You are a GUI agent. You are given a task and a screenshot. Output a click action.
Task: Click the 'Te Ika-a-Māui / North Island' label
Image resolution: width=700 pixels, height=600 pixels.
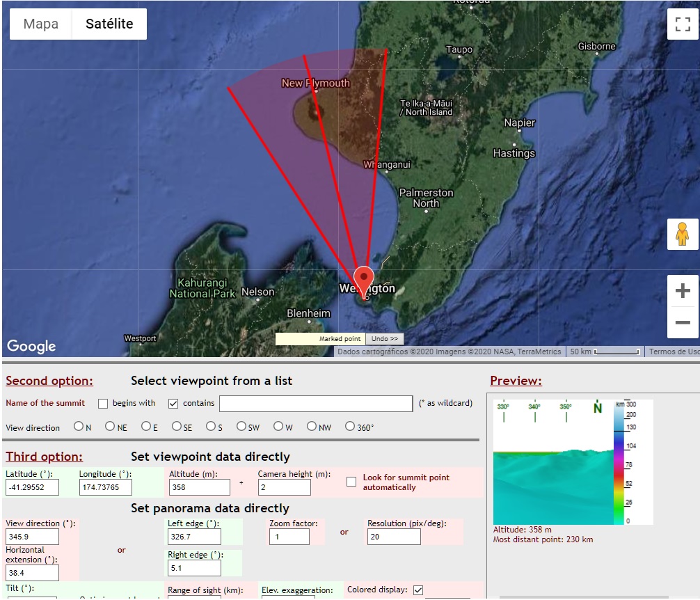[426, 108]
